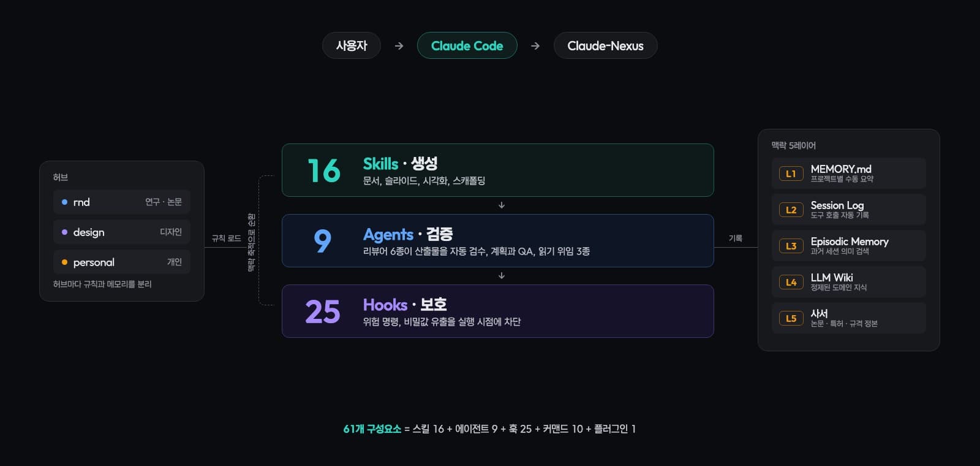Viewport: 980px width, 466px height.
Task: Click the L4 badge beside LLM Wiki
Action: [791, 282]
